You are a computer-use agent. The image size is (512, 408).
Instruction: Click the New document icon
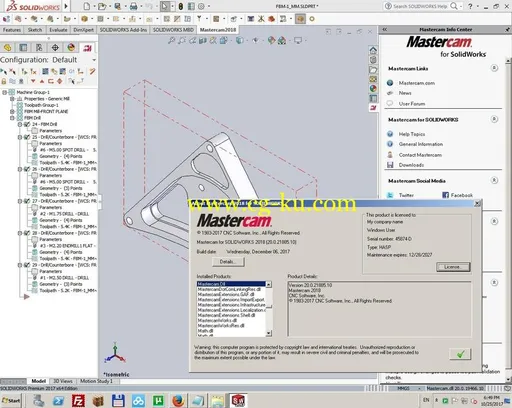tap(86, 6)
